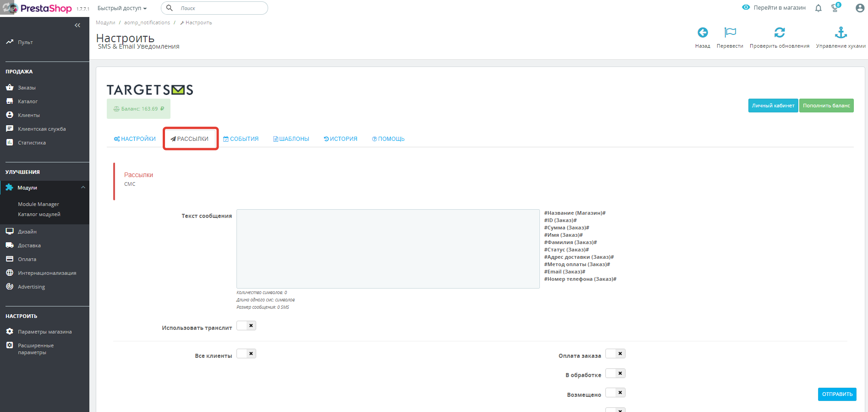The height and width of the screenshot is (412, 868).
Task: Toggle В обработке switch
Action: pyautogui.click(x=615, y=373)
